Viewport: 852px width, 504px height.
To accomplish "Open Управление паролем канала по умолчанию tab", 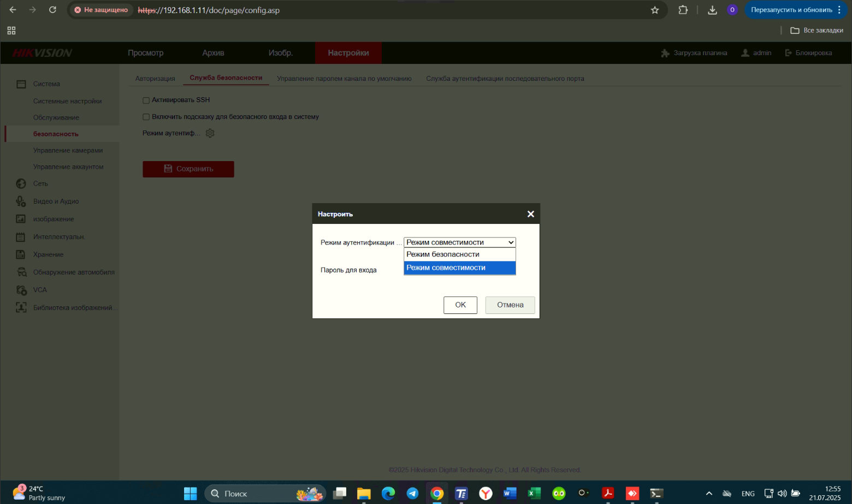I will point(344,79).
